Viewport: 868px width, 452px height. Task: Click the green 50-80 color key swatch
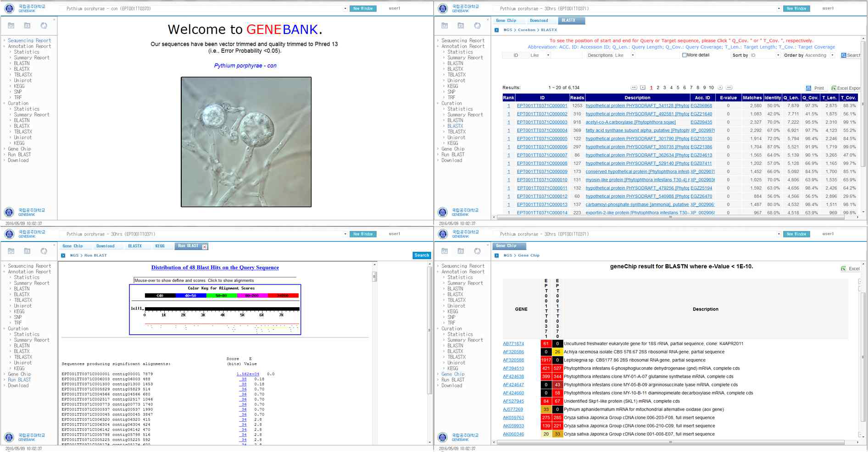221,296
